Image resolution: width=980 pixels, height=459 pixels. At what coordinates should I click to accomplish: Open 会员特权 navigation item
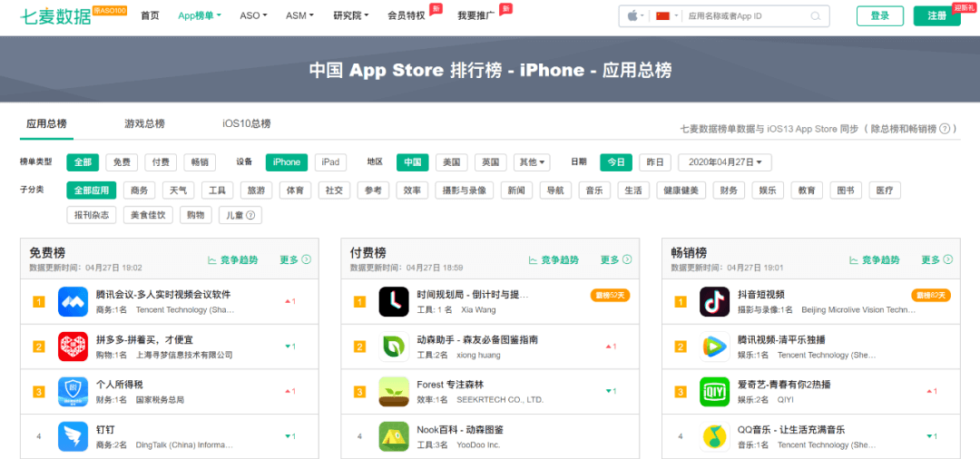tap(407, 15)
